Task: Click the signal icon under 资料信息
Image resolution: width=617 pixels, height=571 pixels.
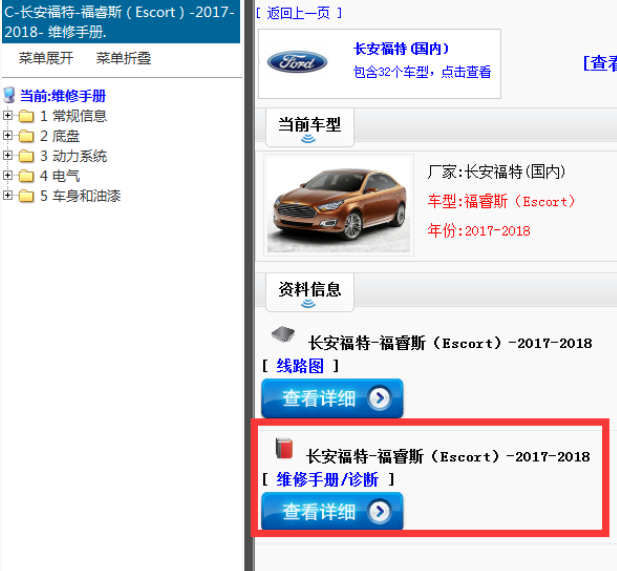Action: (308, 303)
